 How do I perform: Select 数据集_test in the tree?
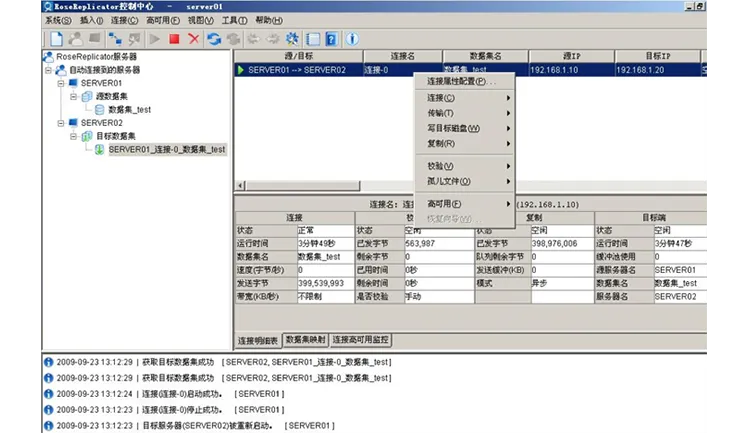(x=129, y=109)
